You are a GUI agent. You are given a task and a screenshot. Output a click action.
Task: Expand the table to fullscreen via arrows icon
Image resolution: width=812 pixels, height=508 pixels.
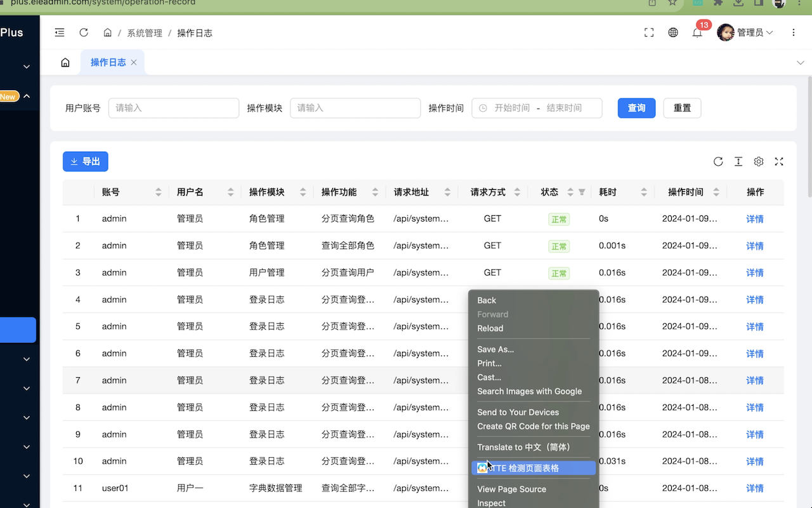[778, 162]
